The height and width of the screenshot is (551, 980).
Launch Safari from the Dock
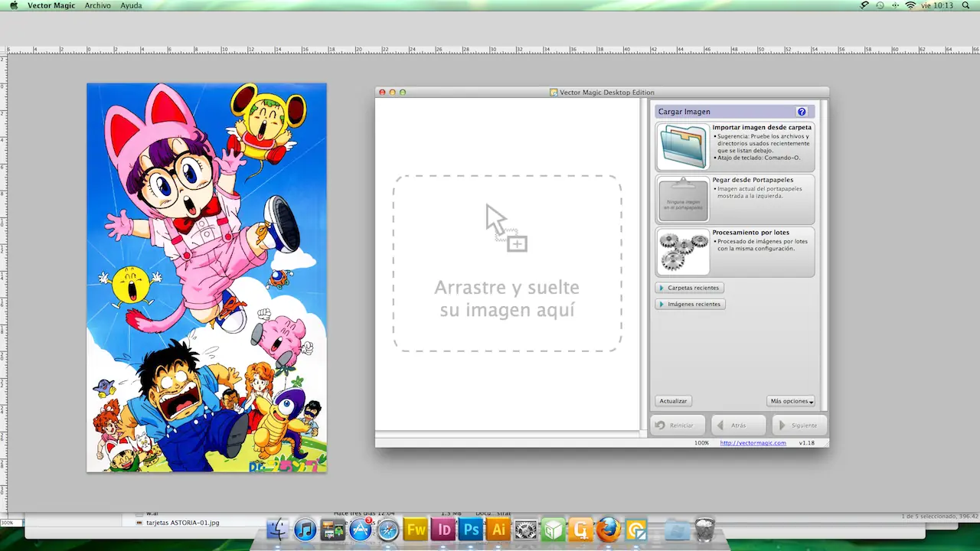(388, 529)
